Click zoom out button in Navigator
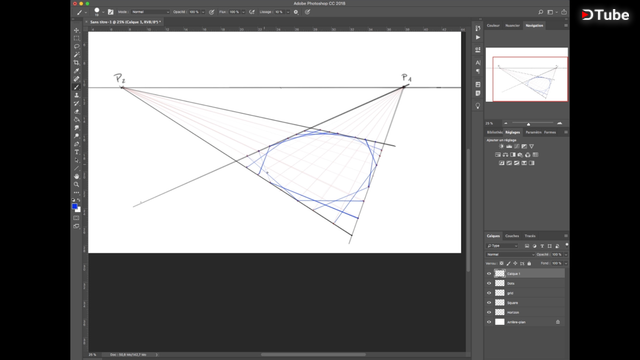Viewport: 640px width, 360px height. [x=506, y=123]
